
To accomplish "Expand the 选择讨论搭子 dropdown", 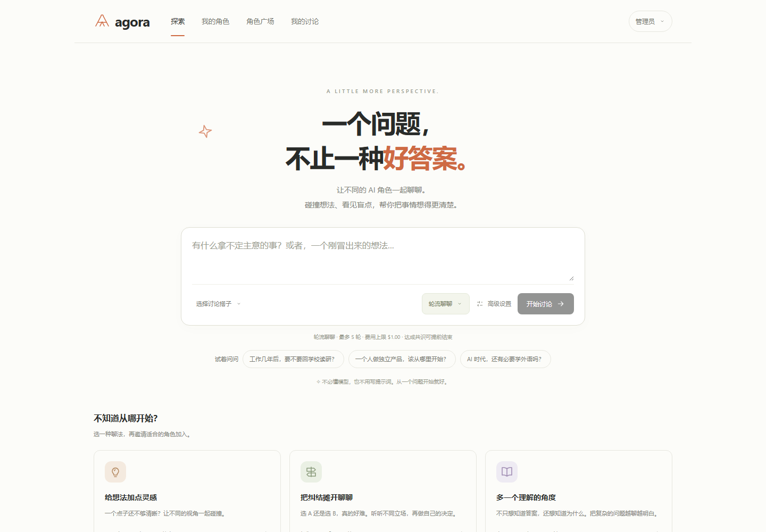I will (218, 304).
